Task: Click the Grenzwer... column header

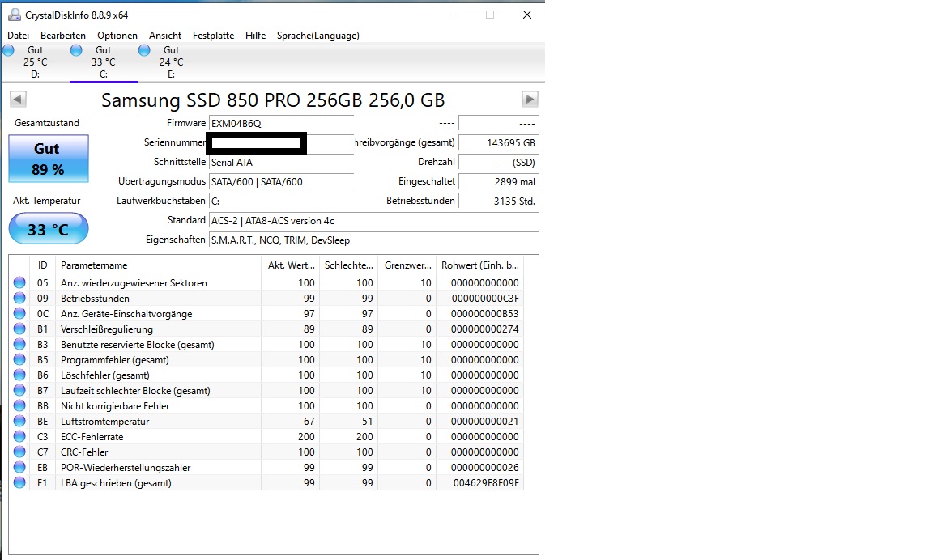Action: pos(407,265)
